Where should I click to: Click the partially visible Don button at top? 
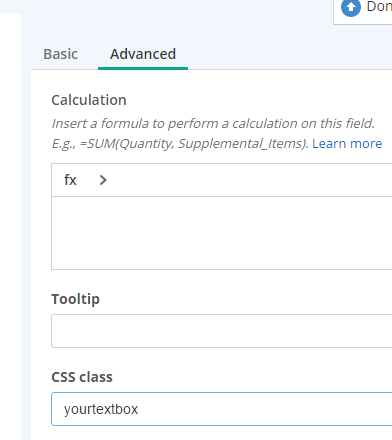tap(363, 10)
